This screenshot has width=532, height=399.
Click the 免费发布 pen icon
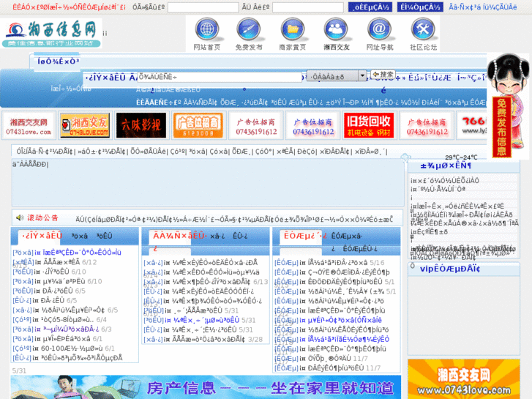[249, 29]
